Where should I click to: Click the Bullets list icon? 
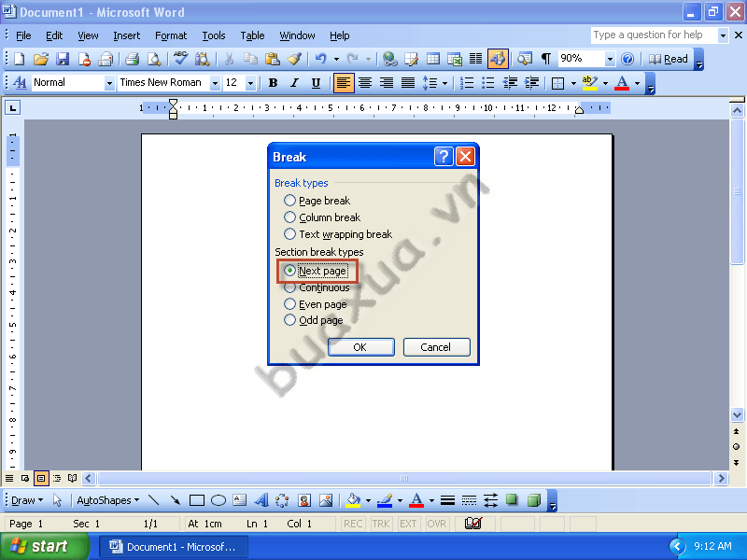488,83
